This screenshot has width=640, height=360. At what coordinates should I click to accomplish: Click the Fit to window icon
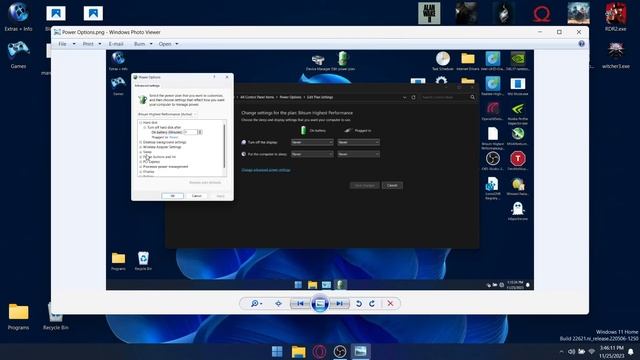[278, 304]
